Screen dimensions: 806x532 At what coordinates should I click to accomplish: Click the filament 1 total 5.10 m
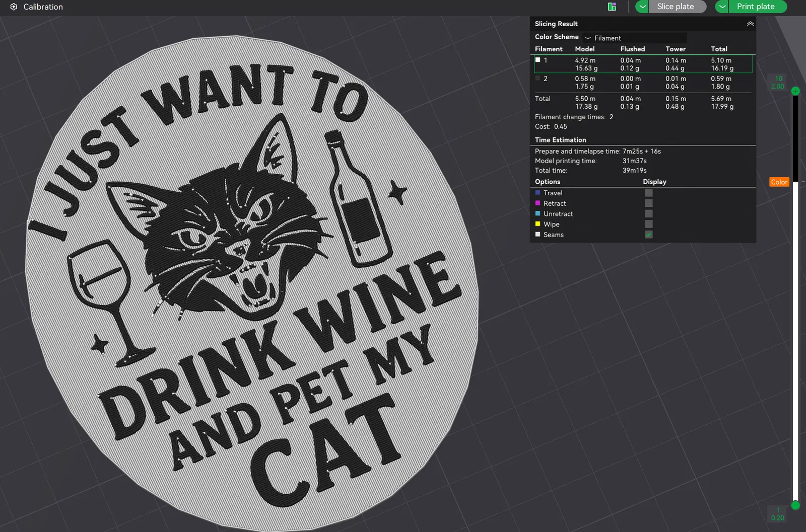click(x=721, y=60)
